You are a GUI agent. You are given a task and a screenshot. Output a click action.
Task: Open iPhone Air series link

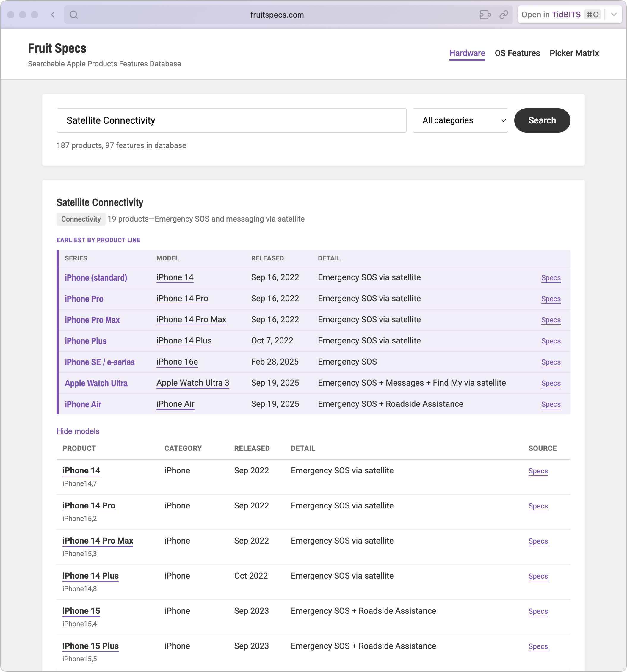[83, 404]
